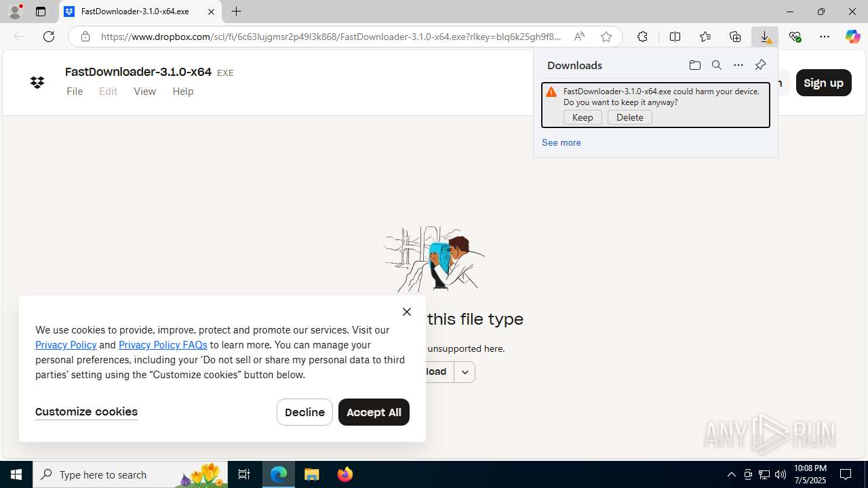The height and width of the screenshot is (488, 868).
Task: Activate Read aloud icon
Action: coord(579,37)
